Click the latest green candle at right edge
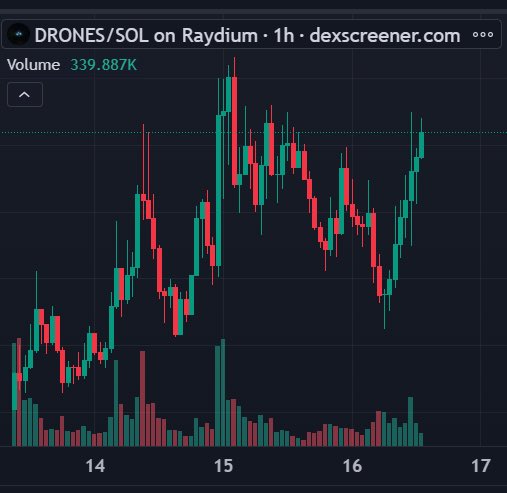The height and width of the screenshot is (493, 507). point(422,145)
